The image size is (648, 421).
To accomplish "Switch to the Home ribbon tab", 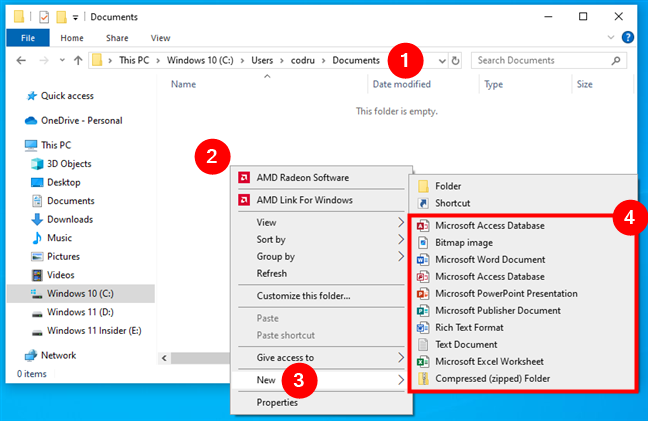I will point(72,38).
